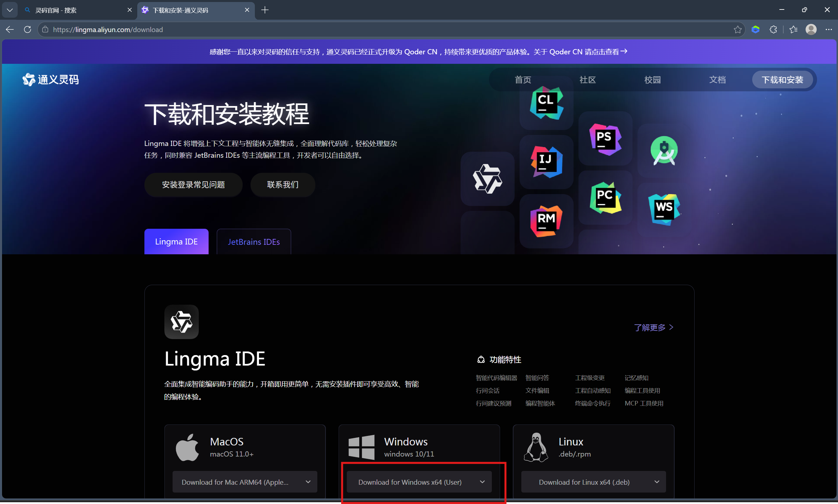The image size is (838, 504).
Task: Click the 记忆感知 feature text
Action: (x=637, y=378)
